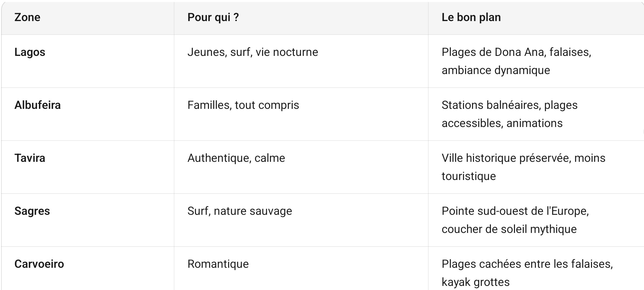
Task: Click the "Pour qui ?" column header
Action: point(213,18)
